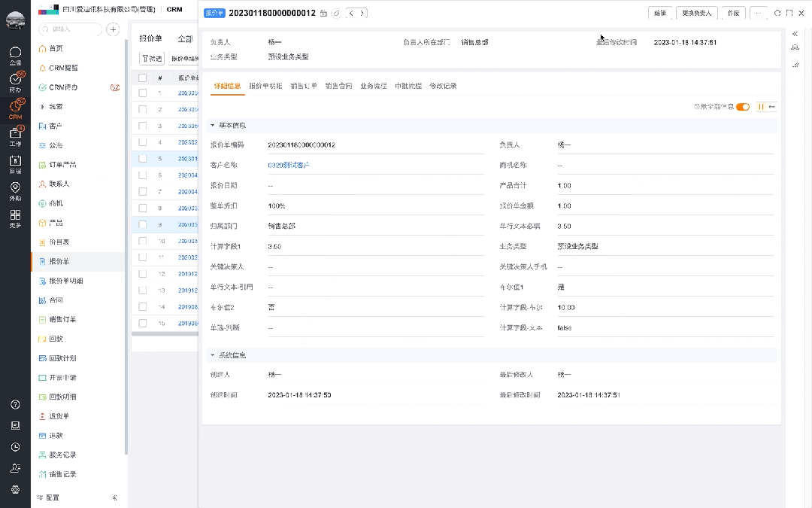The height and width of the screenshot is (508, 812).
Task: Click the plus add button beside search box
Action: click(x=113, y=29)
